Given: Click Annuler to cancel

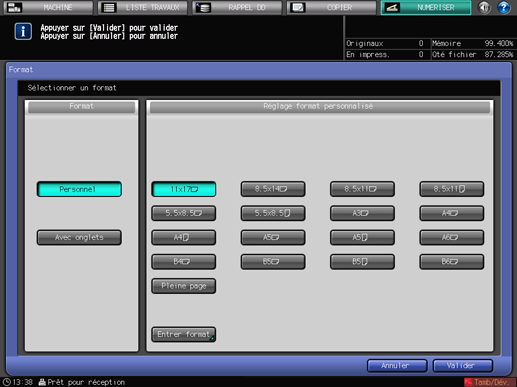Looking at the screenshot, I should click(x=397, y=366).
